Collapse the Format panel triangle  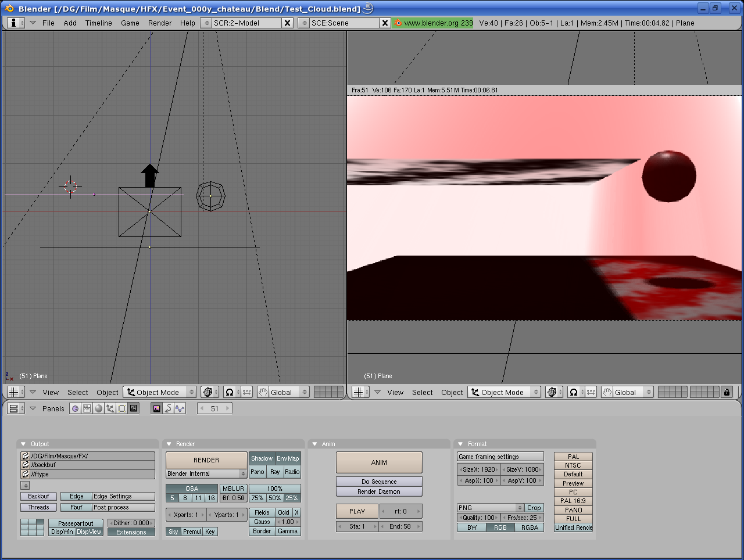(460, 444)
